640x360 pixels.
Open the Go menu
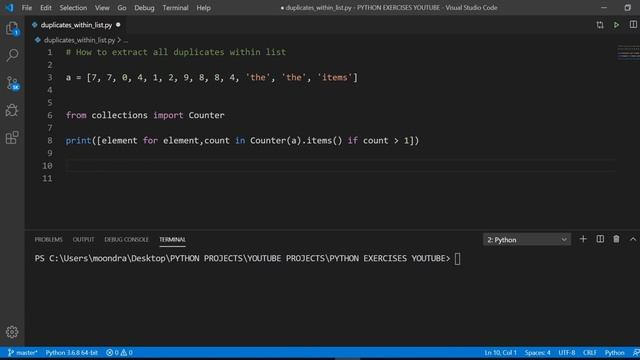click(x=122, y=8)
